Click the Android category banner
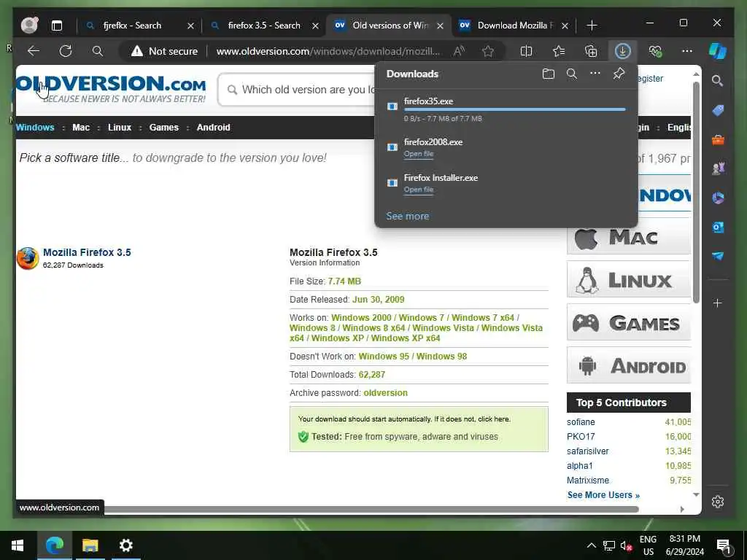 tap(628, 366)
